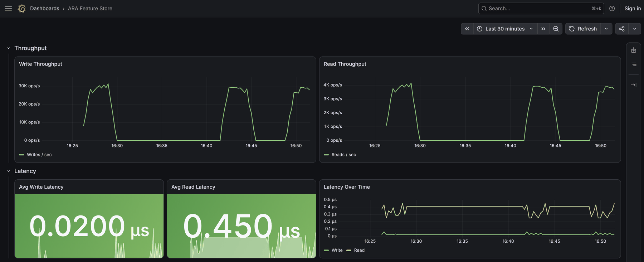This screenshot has height=262, width=644.
Task: Click the Latency Over Time panel title
Action: [347, 187]
